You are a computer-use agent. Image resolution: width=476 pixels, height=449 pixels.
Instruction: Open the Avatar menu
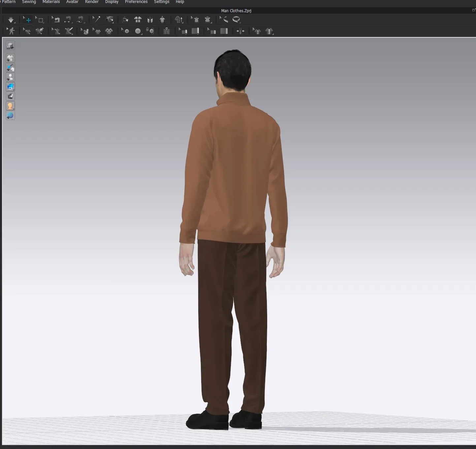pyautogui.click(x=72, y=2)
